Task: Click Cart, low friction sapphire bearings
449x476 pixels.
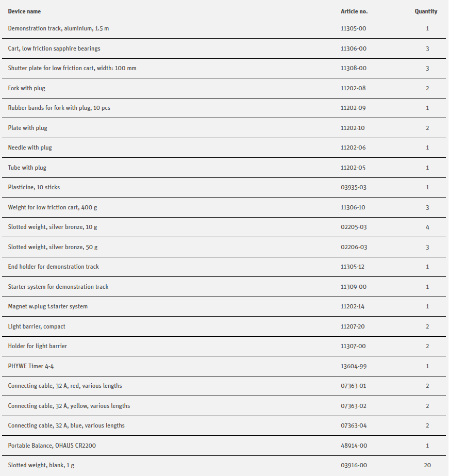Action: point(54,48)
